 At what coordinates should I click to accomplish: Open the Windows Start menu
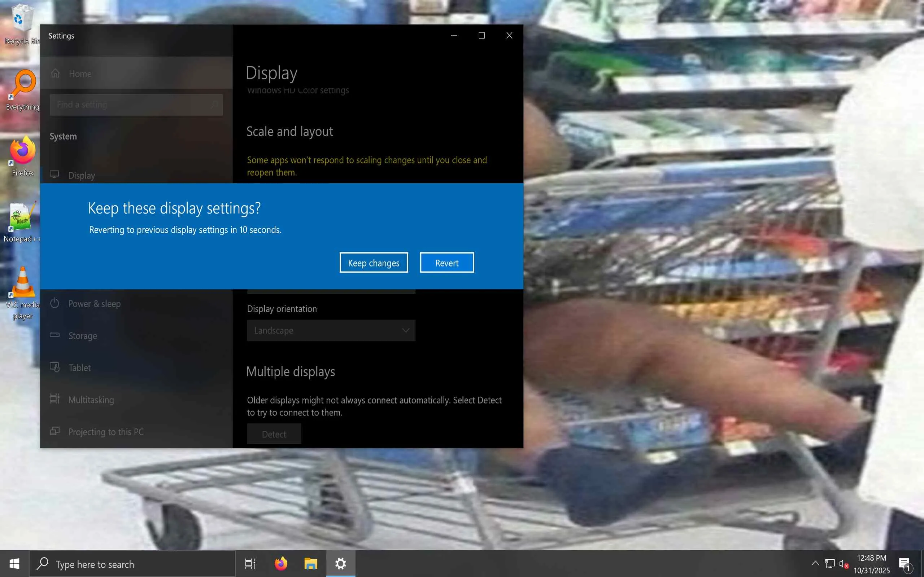(x=14, y=564)
